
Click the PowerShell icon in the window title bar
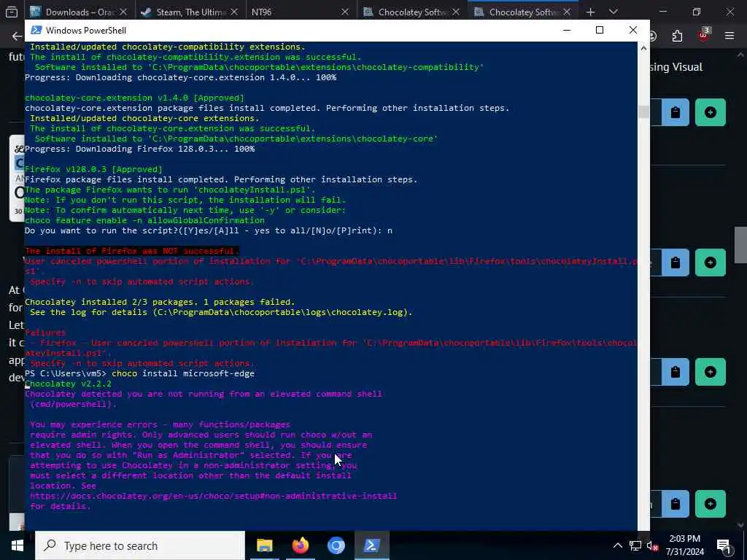click(x=36, y=31)
